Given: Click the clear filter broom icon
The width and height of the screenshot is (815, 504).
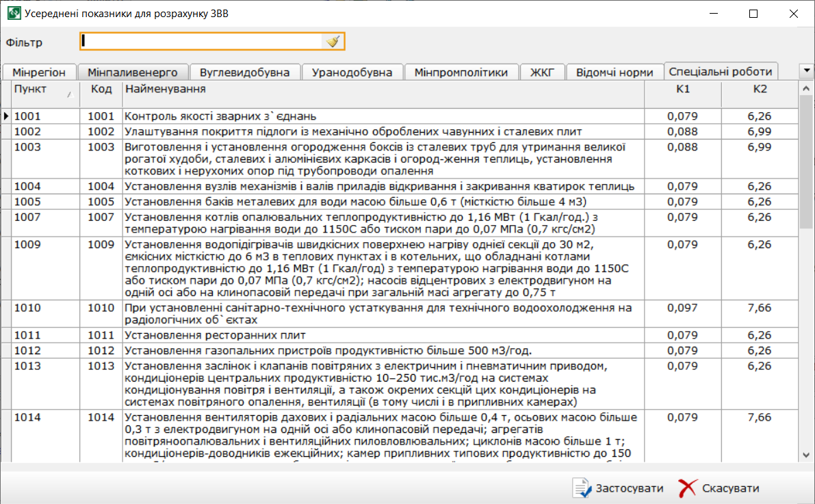Looking at the screenshot, I should coord(333,42).
